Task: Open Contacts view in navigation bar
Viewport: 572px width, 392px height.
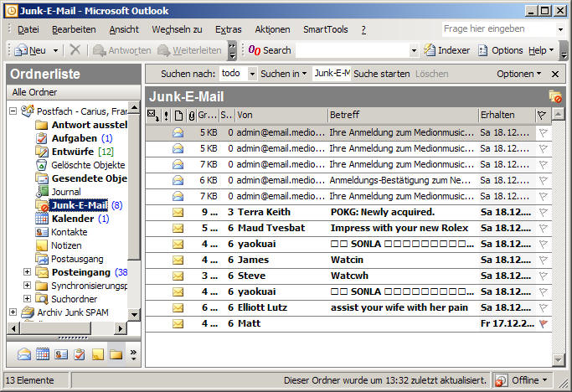Action: tap(61, 354)
